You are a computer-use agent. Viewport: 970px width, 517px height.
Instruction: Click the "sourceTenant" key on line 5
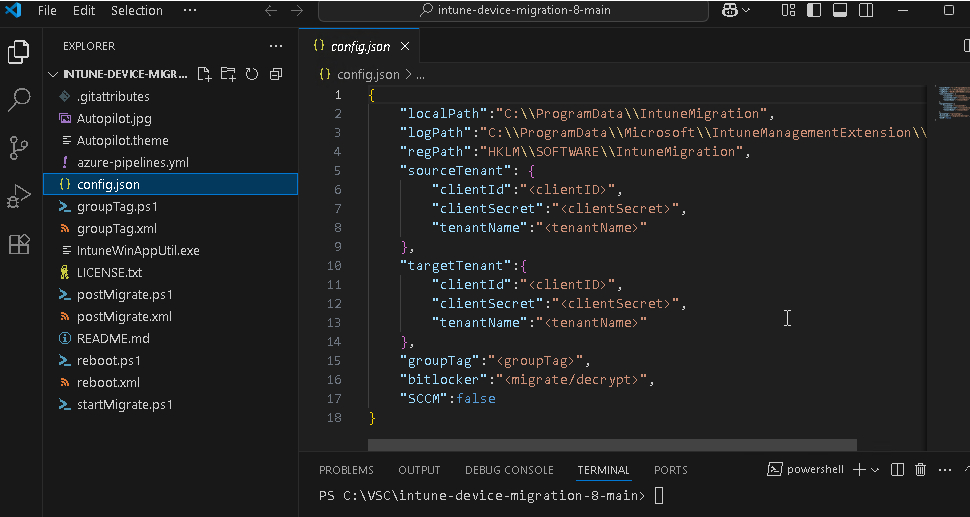[453, 170]
